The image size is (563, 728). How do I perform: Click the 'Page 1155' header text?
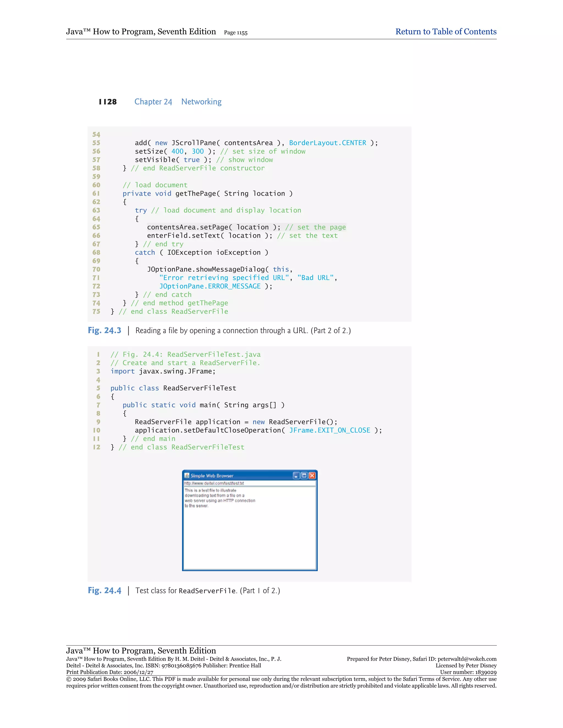(236, 33)
